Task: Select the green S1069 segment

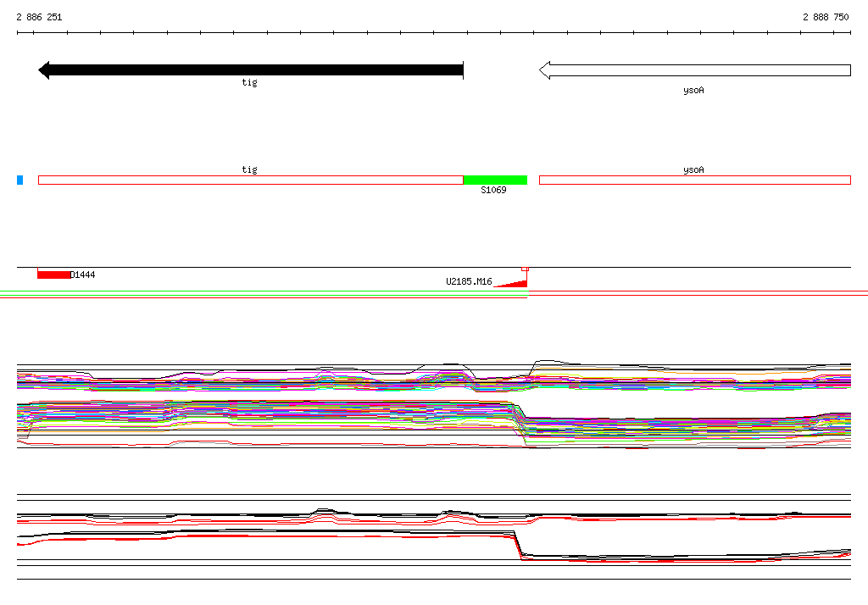Action: 495,180
